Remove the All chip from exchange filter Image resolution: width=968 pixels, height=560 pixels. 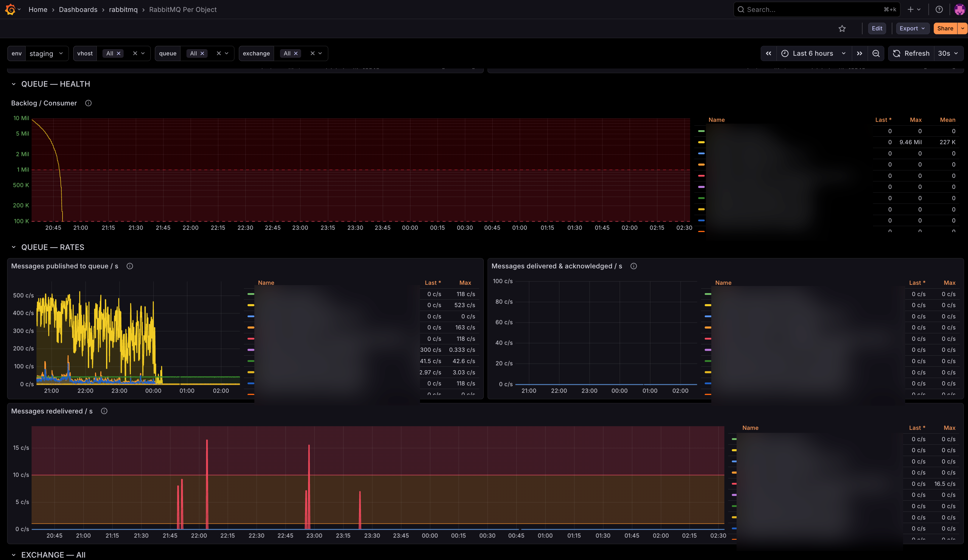click(296, 53)
